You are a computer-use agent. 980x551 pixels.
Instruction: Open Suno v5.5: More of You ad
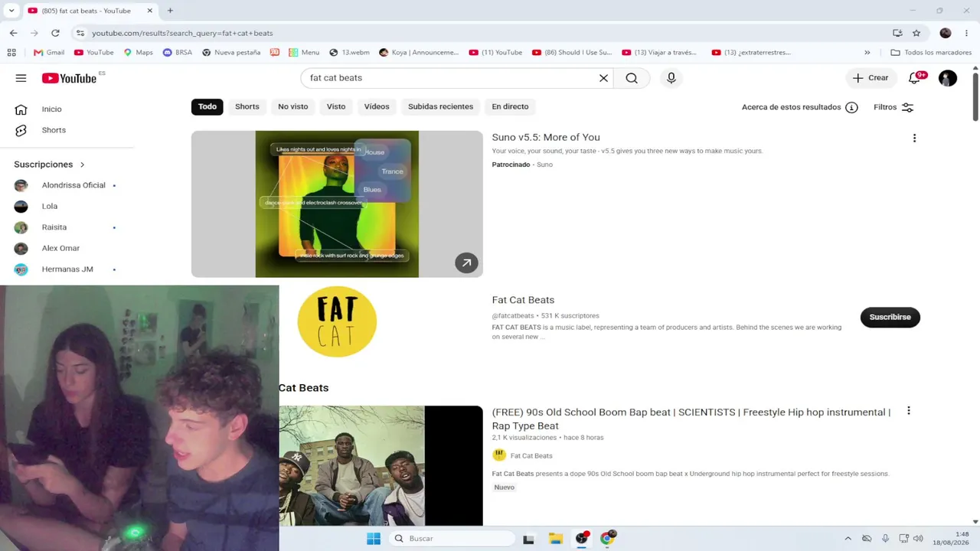(546, 138)
